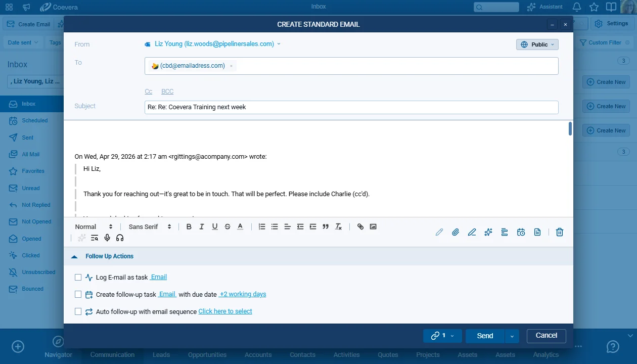Open the Inbox folder in the sidebar
Viewport: 637px width, 364px height.
tap(32, 104)
